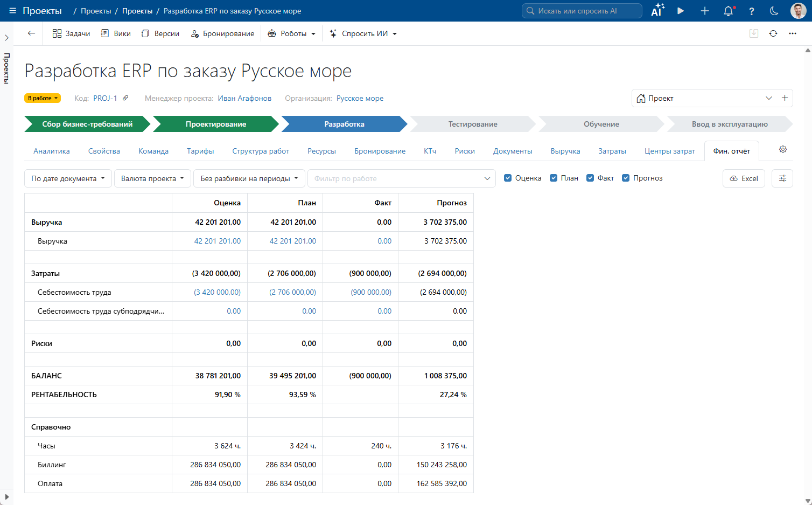812x505 pixels.
Task: Open the notifications bell
Action: click(x=729, y=11)
